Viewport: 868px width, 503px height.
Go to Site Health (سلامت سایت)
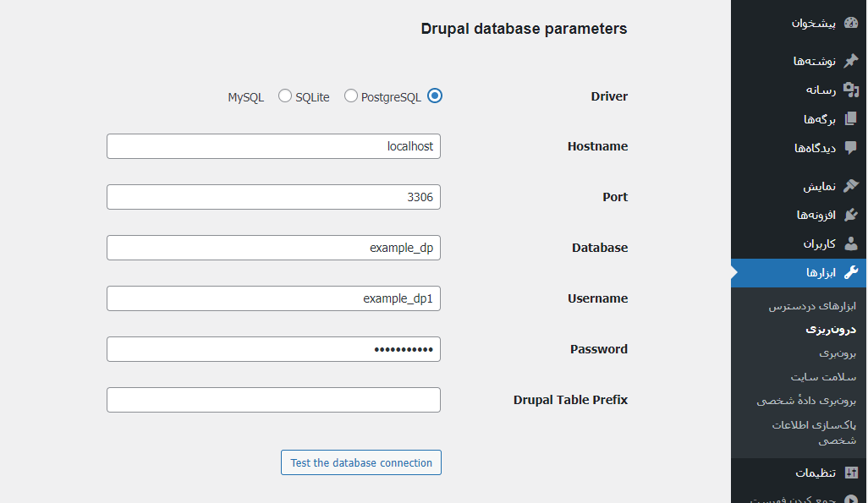823,377
